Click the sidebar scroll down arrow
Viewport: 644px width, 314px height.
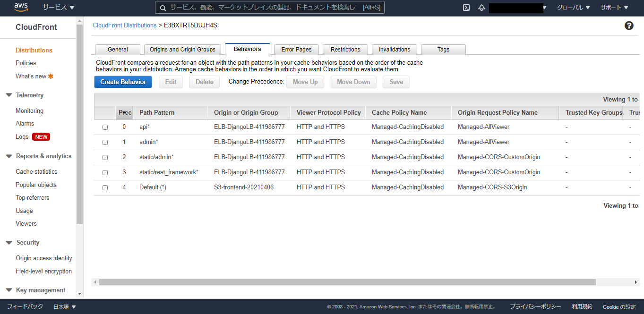click(x=79, y=293)
